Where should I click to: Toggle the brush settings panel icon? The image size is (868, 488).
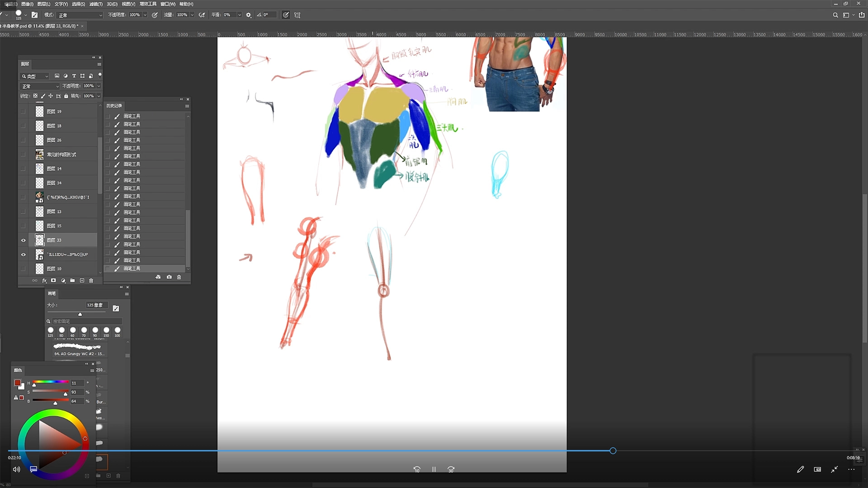tap(34, 15)
